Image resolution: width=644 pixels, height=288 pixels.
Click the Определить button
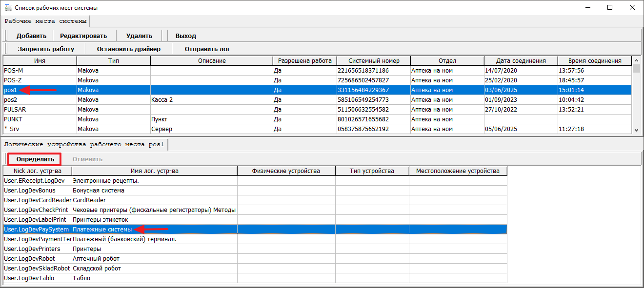click(x=35, y=159)
